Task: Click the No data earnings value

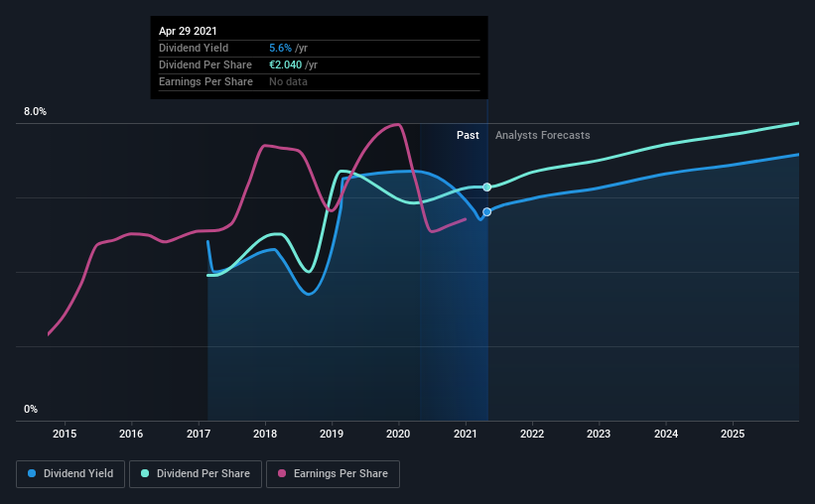Action: point(288,81)
